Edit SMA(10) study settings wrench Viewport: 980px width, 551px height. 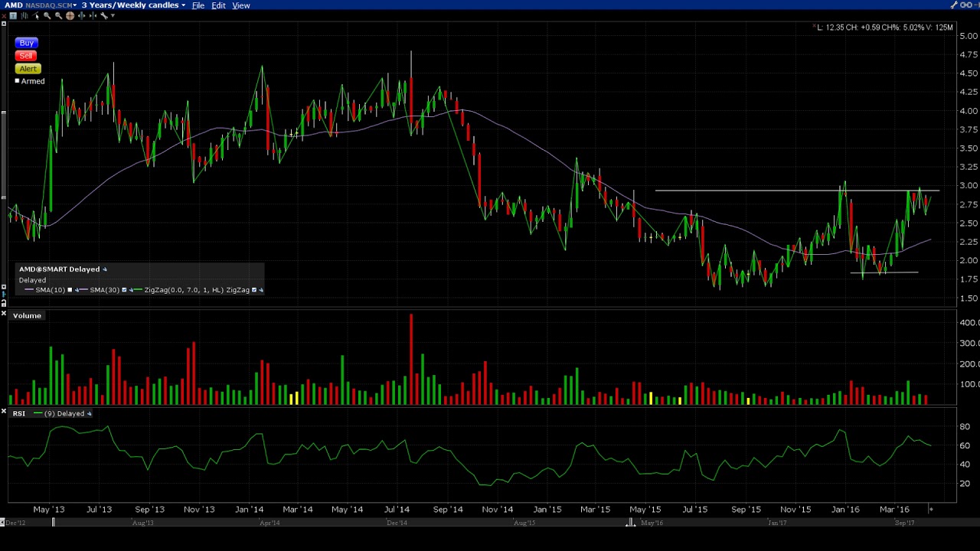[x=77, y=290]
